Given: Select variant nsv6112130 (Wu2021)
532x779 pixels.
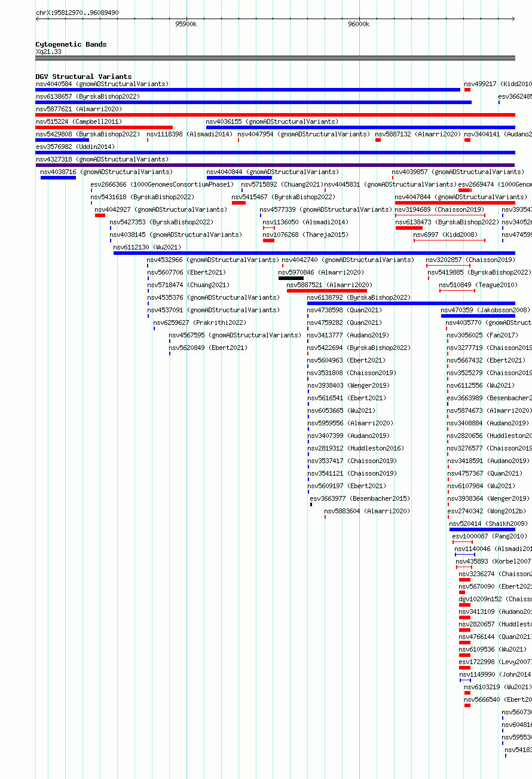Looking at the screenshot, I should click(x=147, y=247).
